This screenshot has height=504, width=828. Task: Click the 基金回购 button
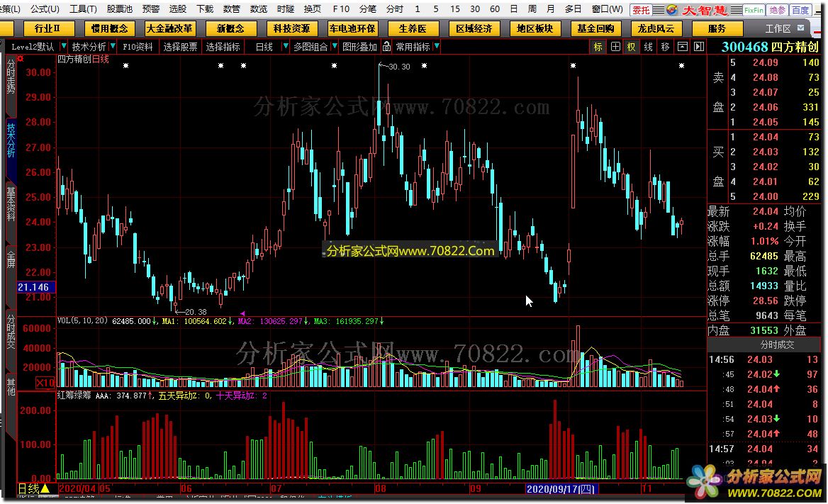coord(595,28)
